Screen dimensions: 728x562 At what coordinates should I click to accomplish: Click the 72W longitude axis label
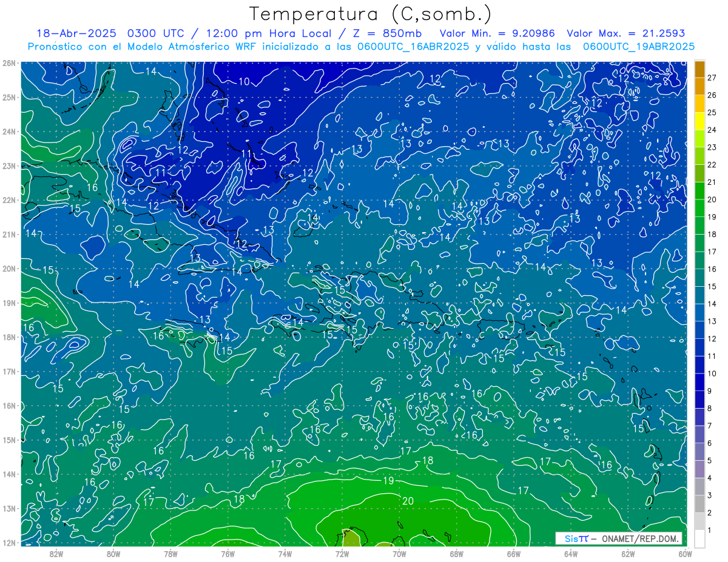342,554
